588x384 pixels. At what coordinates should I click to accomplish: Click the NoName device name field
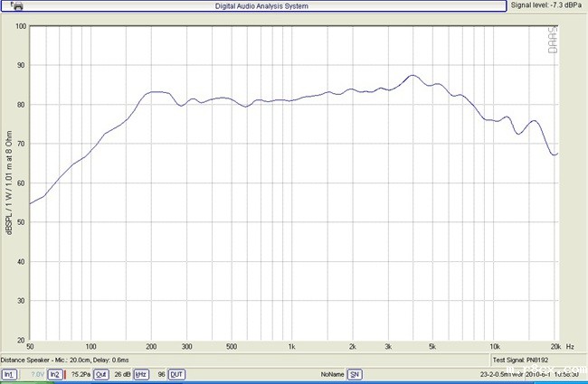tap(331, 374)
